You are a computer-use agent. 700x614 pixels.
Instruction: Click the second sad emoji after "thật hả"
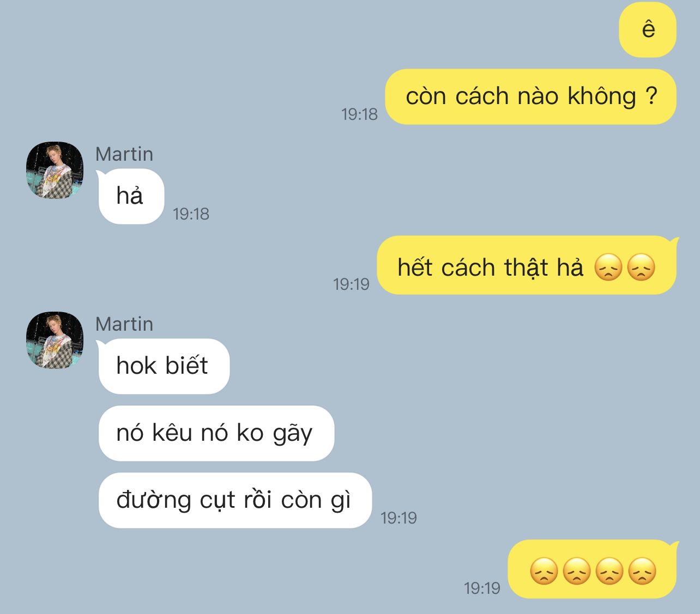click(641, 268)
